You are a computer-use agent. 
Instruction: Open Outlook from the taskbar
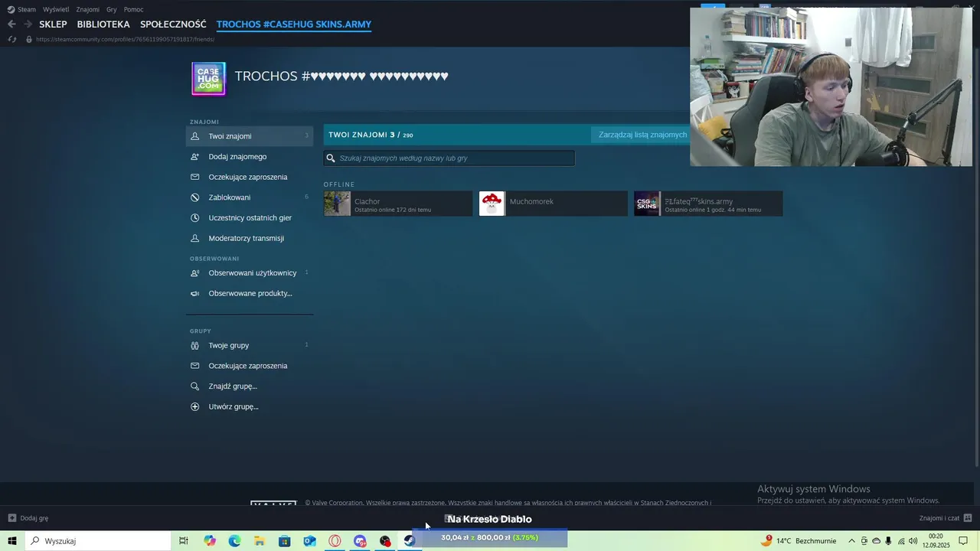tap(309, 541)
